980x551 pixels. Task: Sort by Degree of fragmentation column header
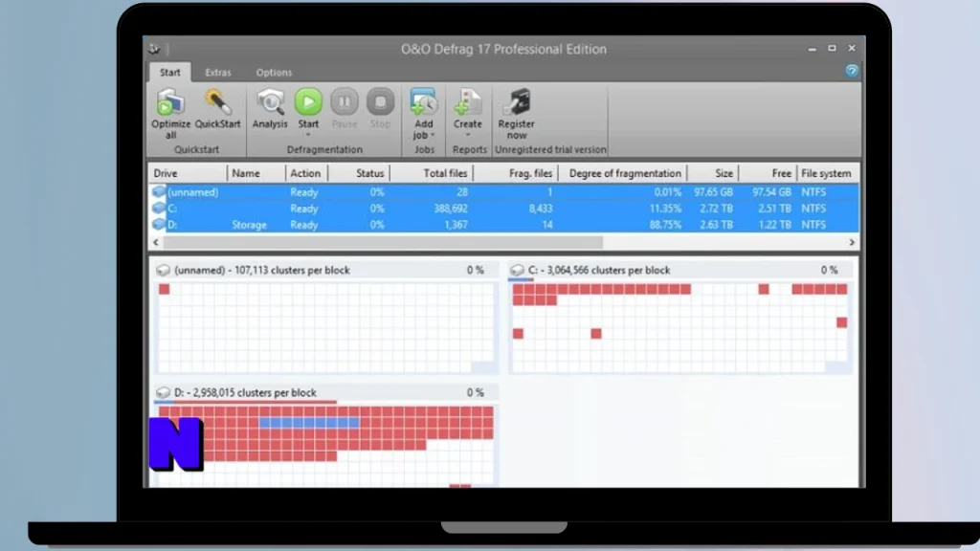coord(622,173)
